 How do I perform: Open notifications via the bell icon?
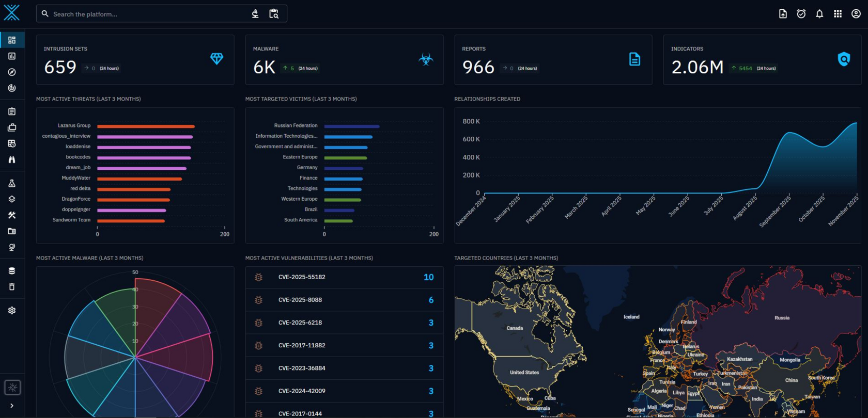(819, 14)
